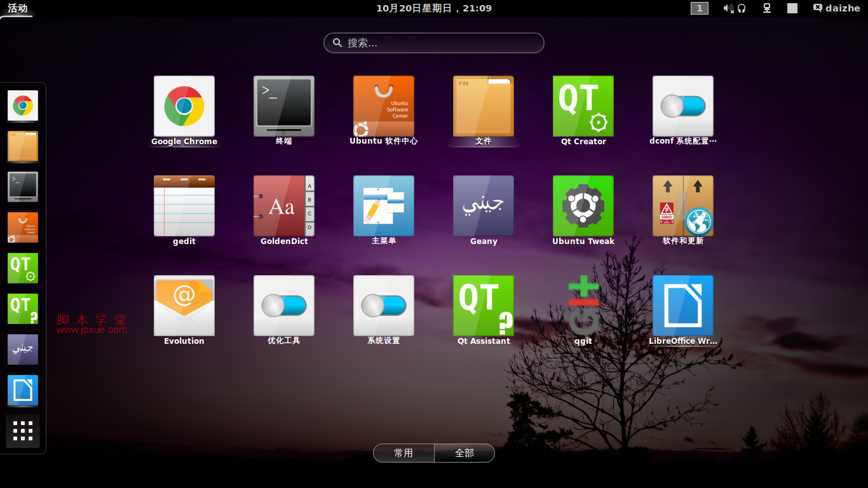
Task: Click the headphones icon in top bar
Action: (742, 8)
